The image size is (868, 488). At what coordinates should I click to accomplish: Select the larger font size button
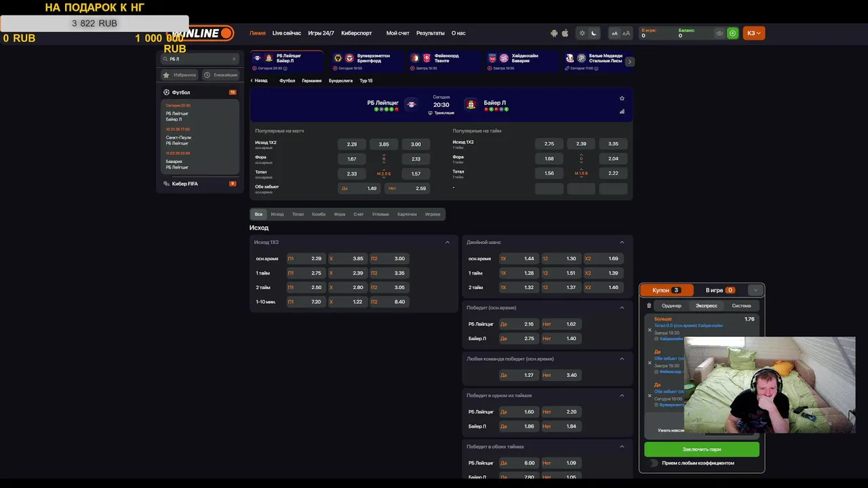pyautogui.click(x=626, y=33)
